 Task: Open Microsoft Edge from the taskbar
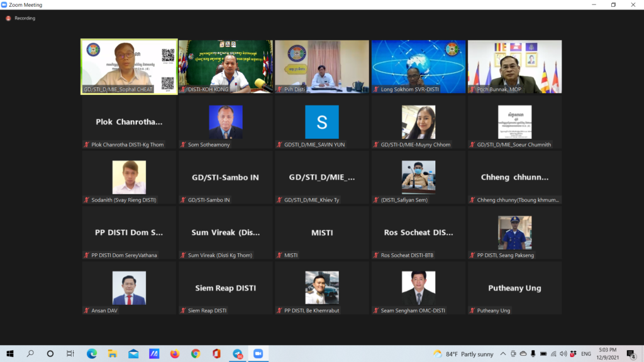click(92, 354)
